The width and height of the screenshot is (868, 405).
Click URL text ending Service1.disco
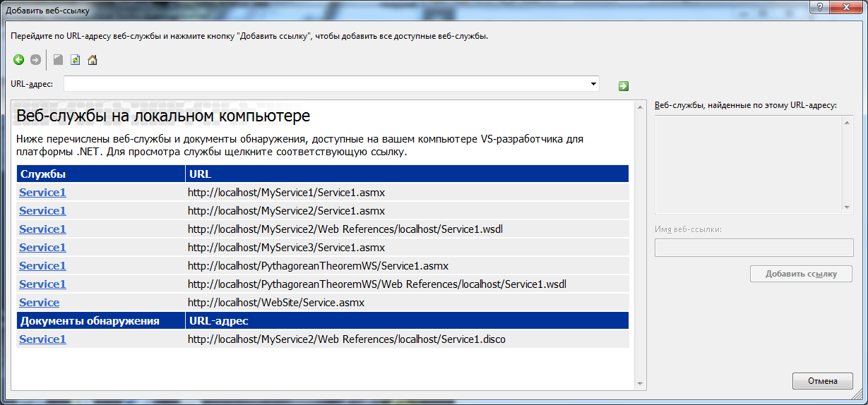[347, 339]
